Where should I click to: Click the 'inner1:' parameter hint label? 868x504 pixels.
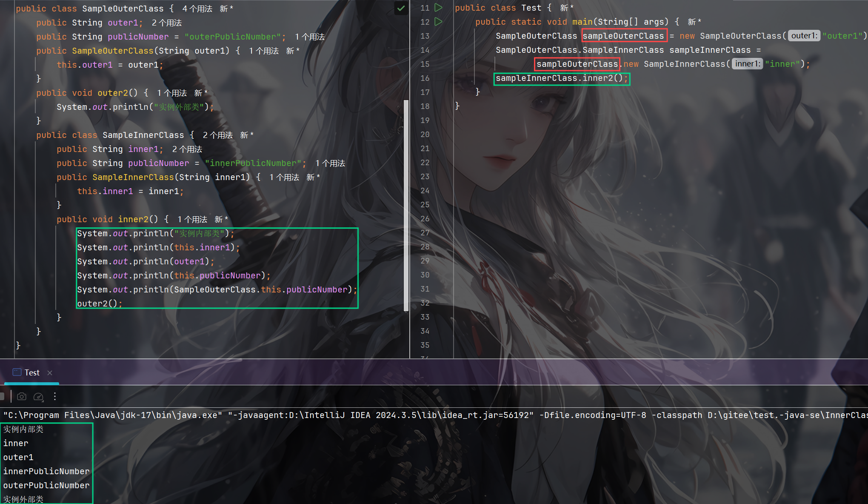coord(747,64)
